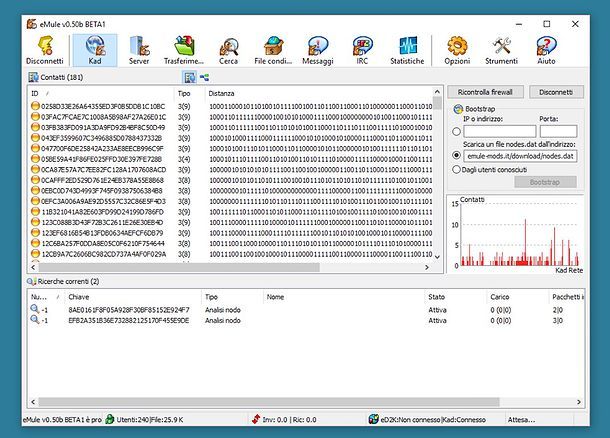Open the IRC section
Image resolution: width=610 pixels, height=438 pixels.
[362, 50]
